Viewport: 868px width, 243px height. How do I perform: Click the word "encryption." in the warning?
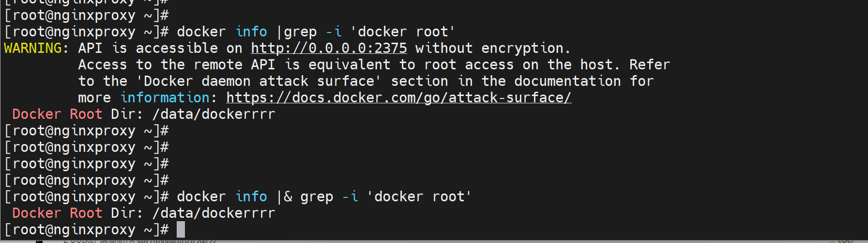[526, 49]
